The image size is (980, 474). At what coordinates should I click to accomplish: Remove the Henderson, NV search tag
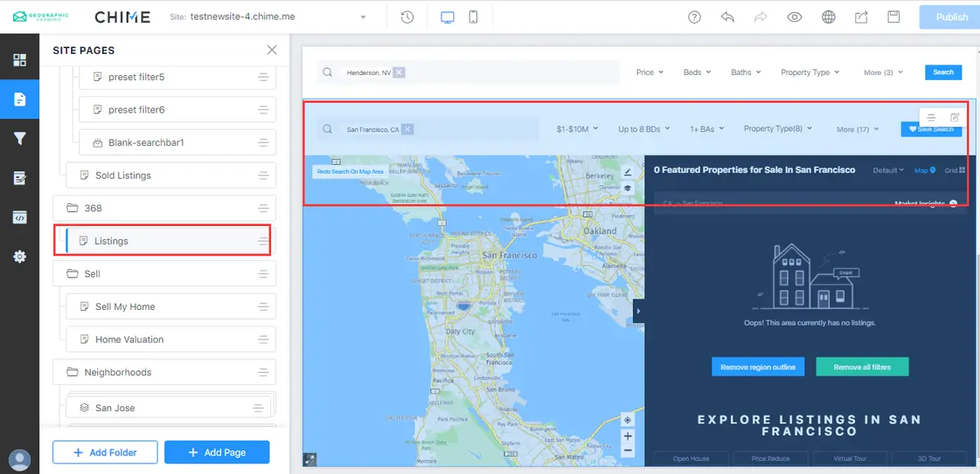[399, 73]
